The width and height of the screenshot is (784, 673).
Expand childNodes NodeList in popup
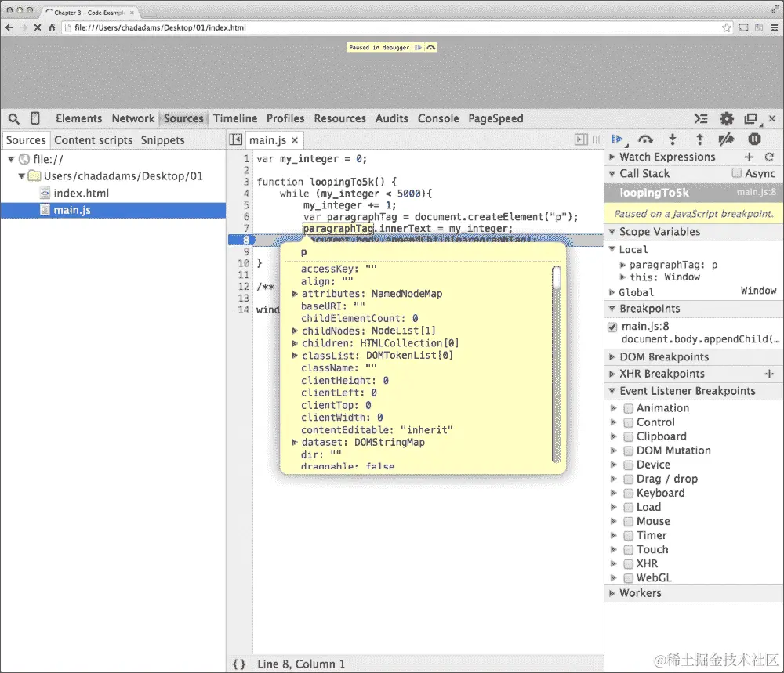pyautogui.click(x=295, y=331)
